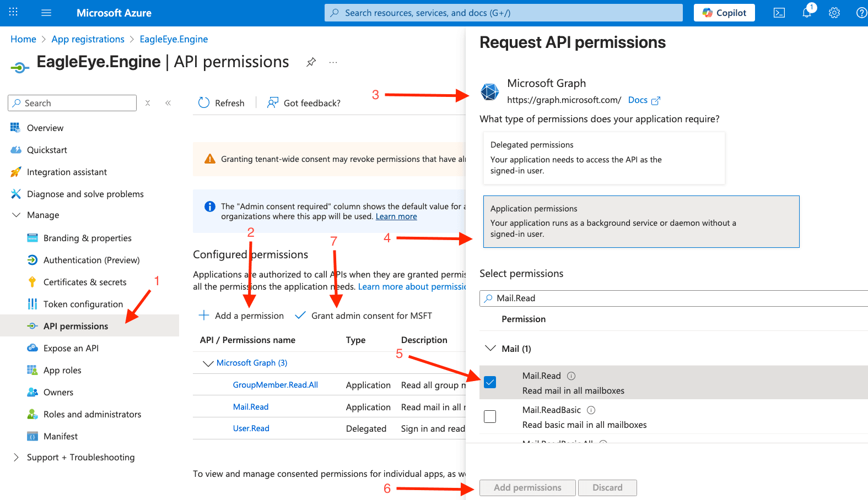Click the Got feedback smiley icon
The image size is (868, 500).
click(x=273, y=102)
